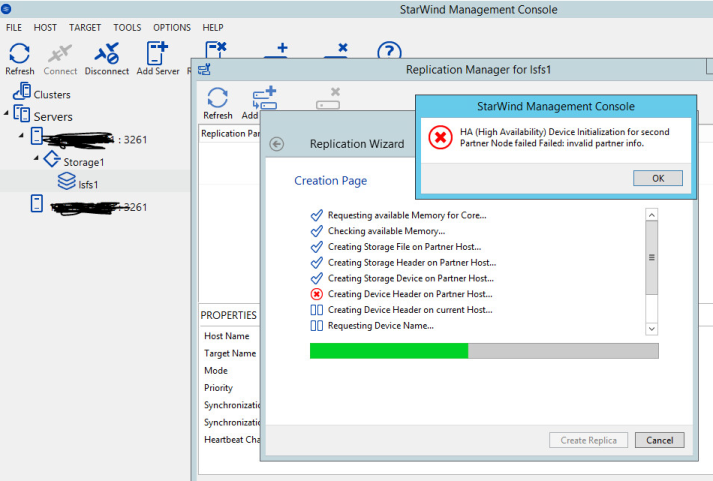
Task: Click 'Creating Storage Device on Partner Host...' step
Action: (411, 278)
